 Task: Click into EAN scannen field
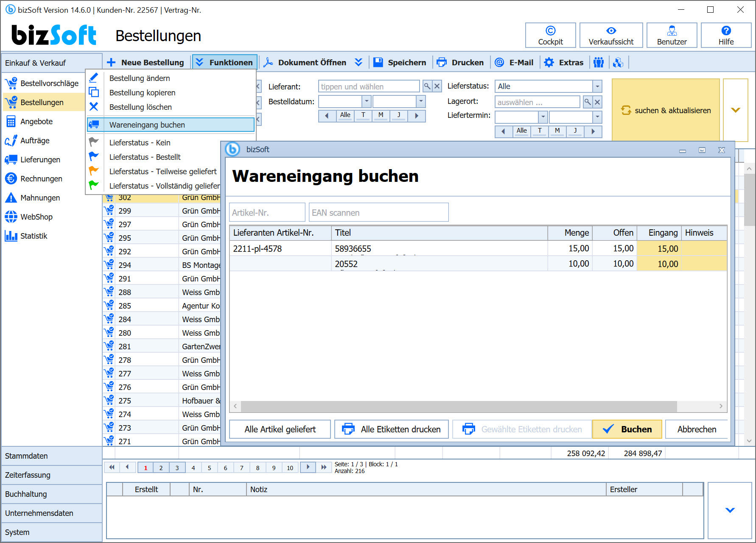click(x=378, y=212)
